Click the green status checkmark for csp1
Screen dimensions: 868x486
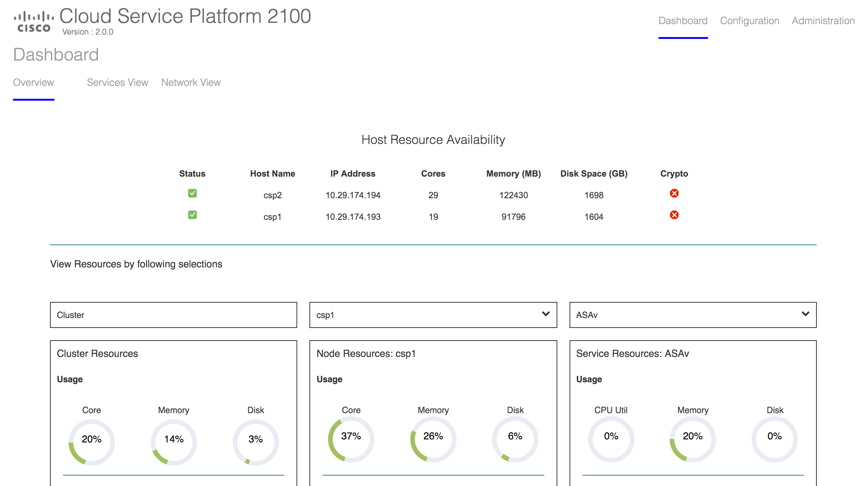tap(192, 215)
